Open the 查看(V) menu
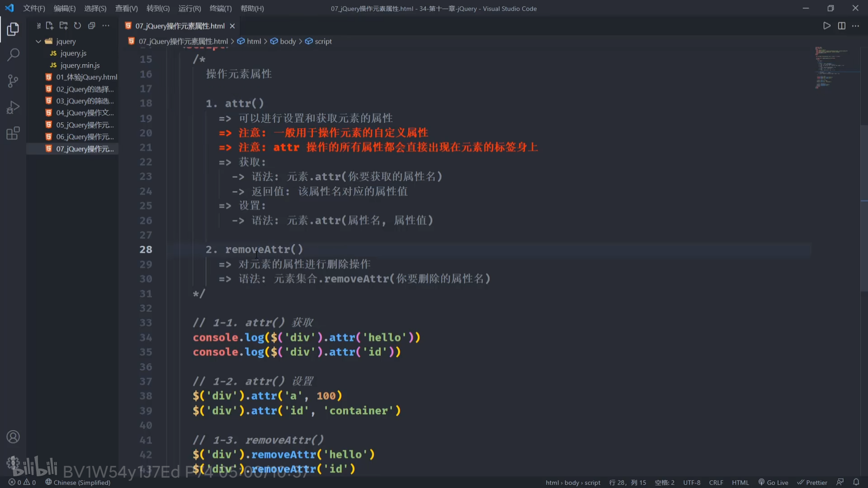This screenshot has height=488, width=868. tap(126, 9)
